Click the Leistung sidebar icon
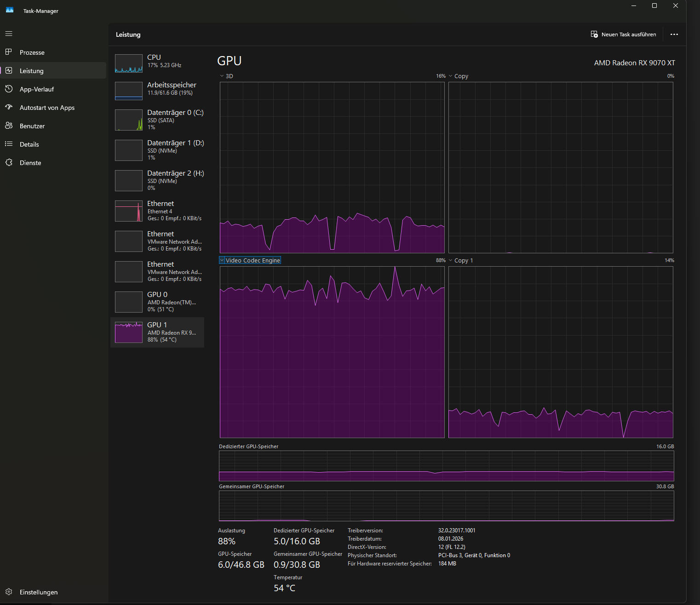 (x=9, y=70)
